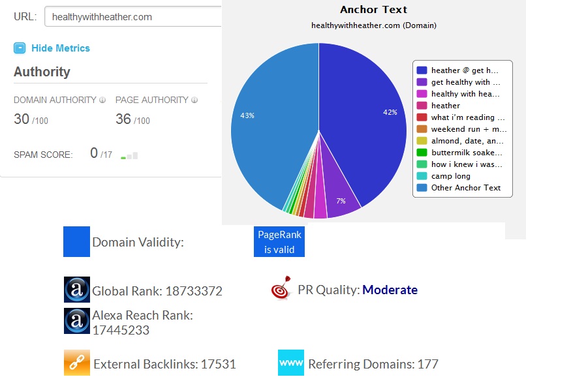Click the spam score bar indicator

pos(129,155)
